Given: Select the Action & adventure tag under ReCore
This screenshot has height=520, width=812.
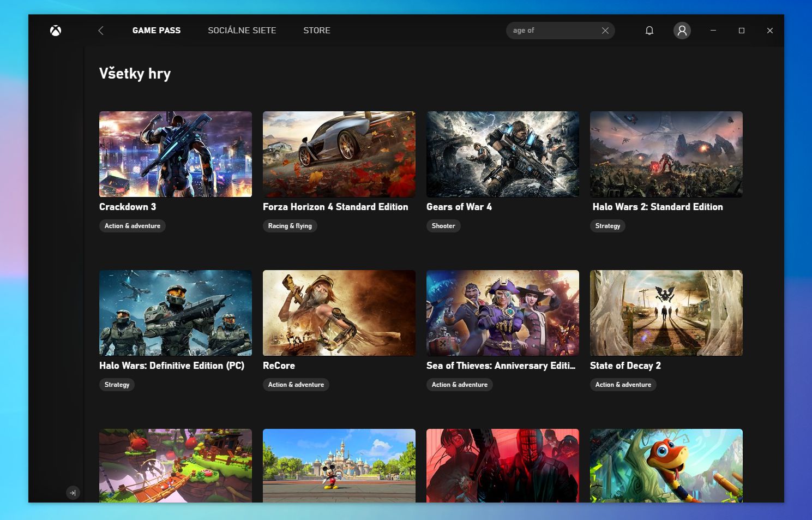Looking at the screenshot, I should click(x=296, y=385).
